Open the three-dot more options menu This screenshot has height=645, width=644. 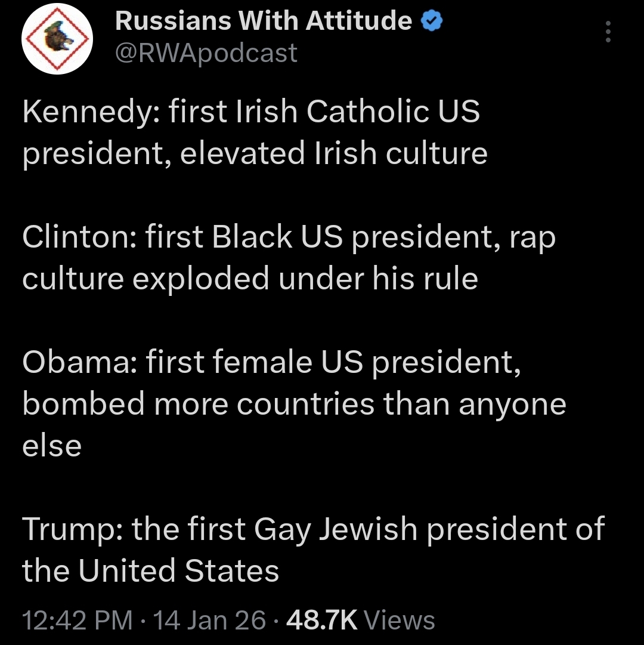coord(608,32)
